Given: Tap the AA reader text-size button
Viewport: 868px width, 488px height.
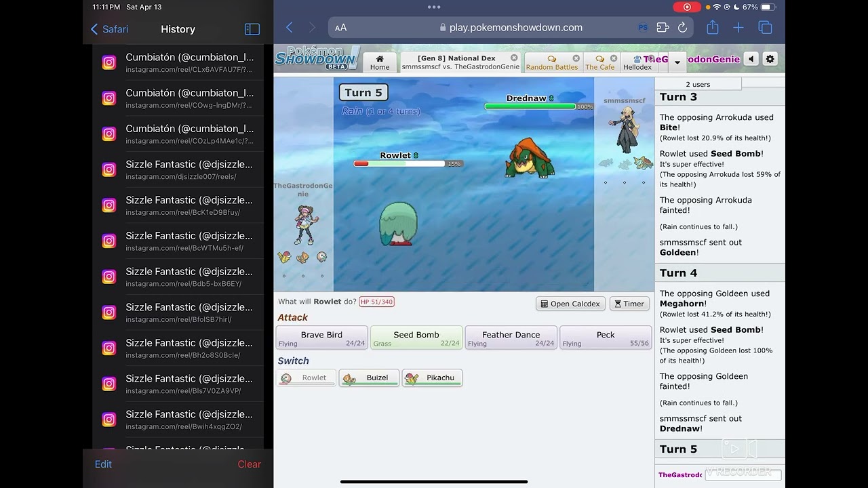Looking at the screenshot, I should [340, 28].
